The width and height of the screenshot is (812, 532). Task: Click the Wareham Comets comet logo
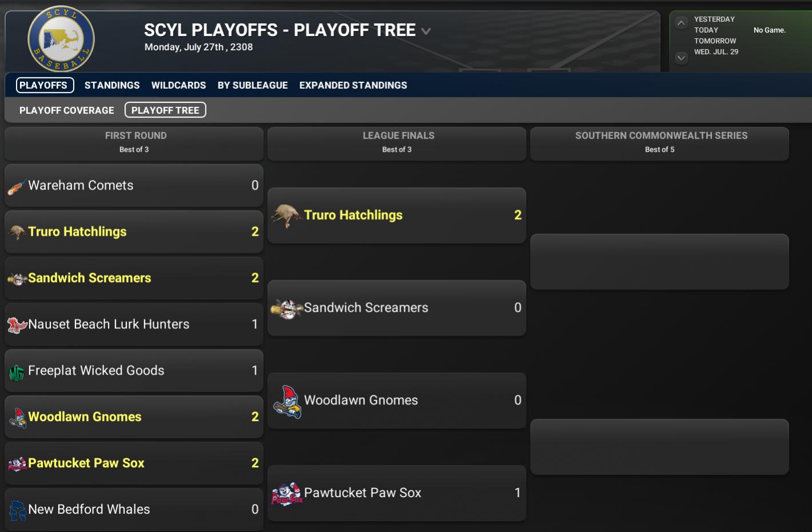pos(16,186)
